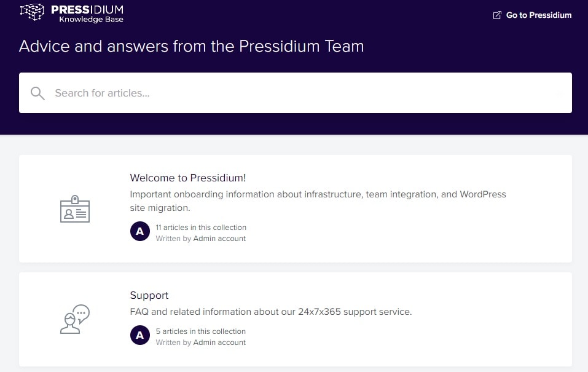588x372 pixels.
Task: Click Written by Admin account under Welcome
Action: 201,239
